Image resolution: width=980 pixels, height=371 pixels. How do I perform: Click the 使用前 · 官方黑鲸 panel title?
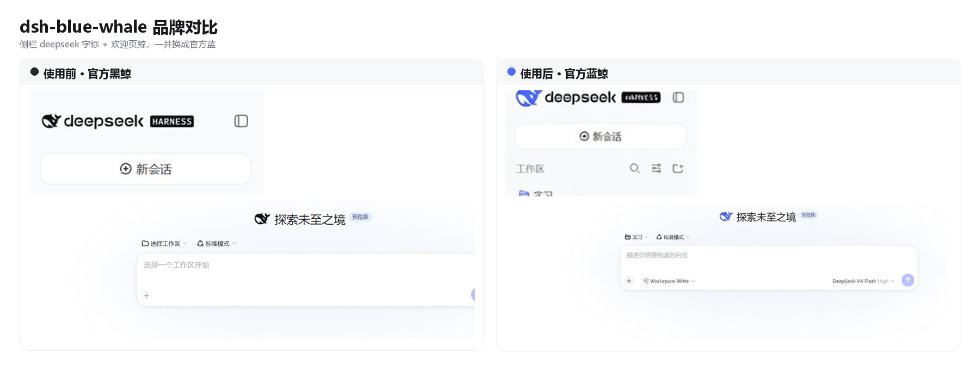(87, 73)
